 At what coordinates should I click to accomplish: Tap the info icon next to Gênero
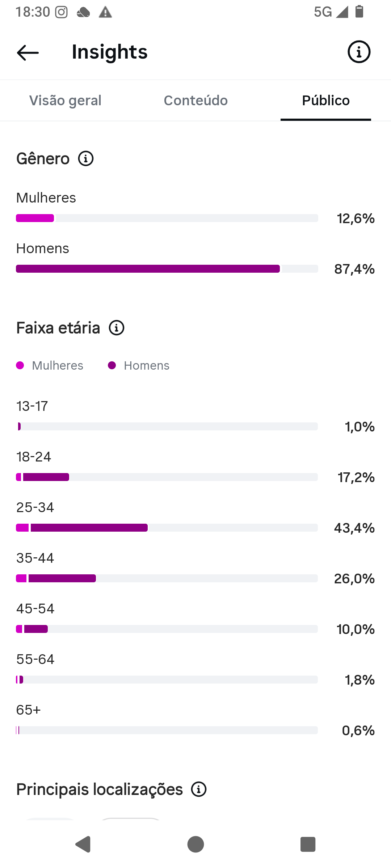(86, 159)
